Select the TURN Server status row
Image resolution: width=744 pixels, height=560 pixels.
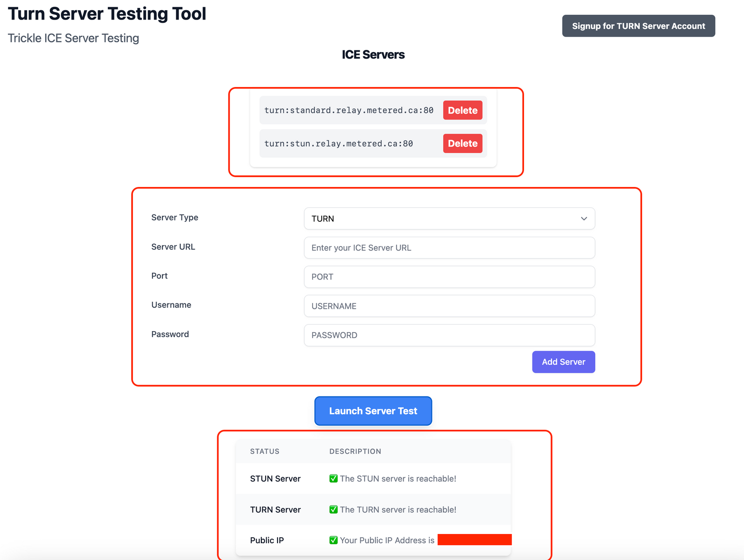[x=275, y=510]
